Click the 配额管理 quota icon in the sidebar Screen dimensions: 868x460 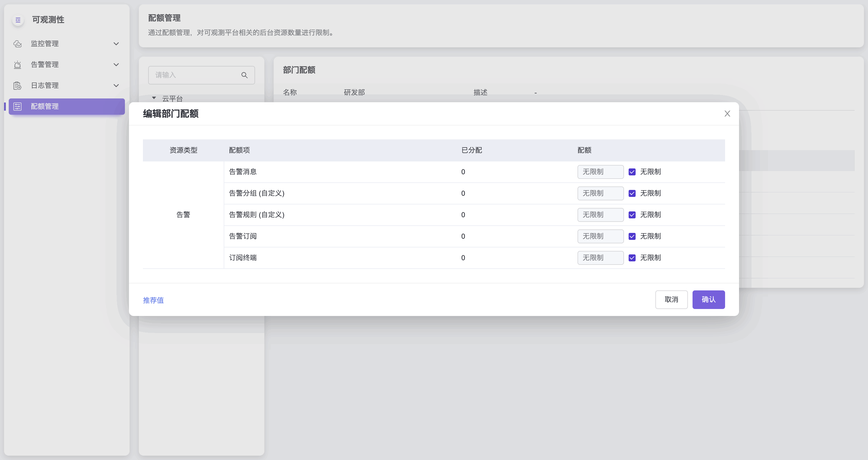tap(17, 106)
